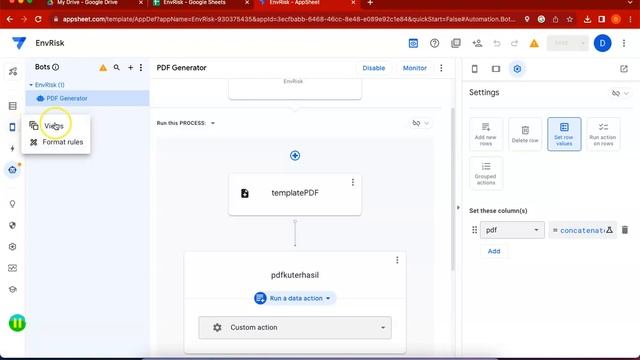Add a step with the blue plus circle

click(295, 156)
